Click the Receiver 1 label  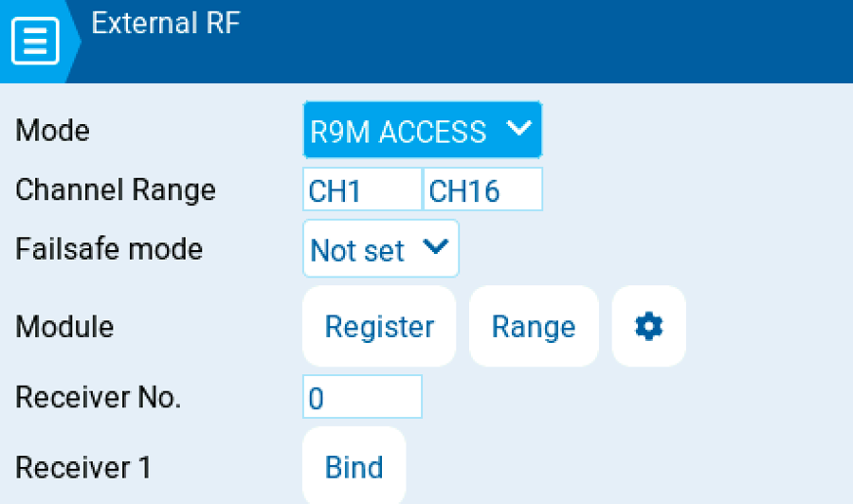(x=83, y=467)
